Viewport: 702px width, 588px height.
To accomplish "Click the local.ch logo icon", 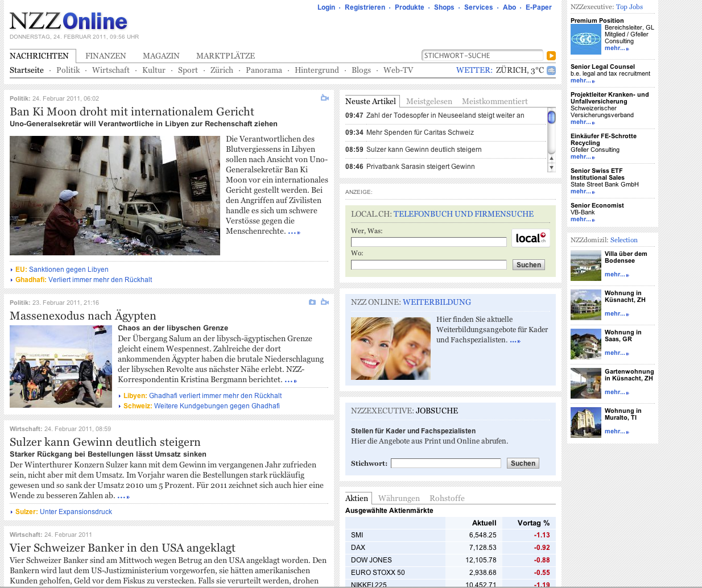I will (530, 238).
